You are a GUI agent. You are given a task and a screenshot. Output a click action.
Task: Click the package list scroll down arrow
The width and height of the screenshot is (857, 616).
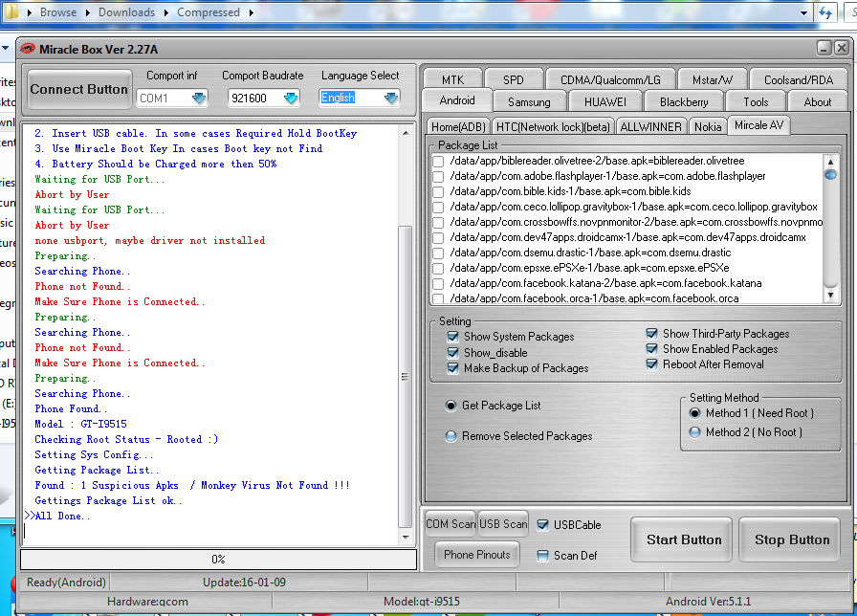click(x=830, y=296)
